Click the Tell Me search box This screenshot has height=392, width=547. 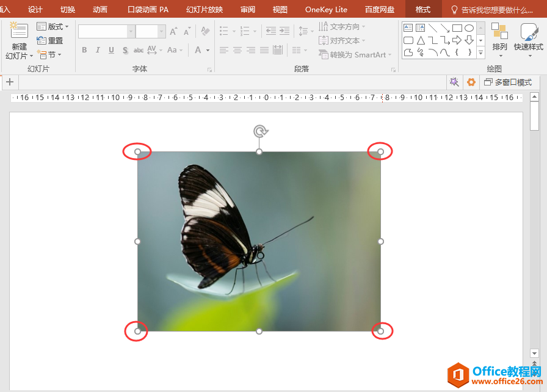pos(496,10)
